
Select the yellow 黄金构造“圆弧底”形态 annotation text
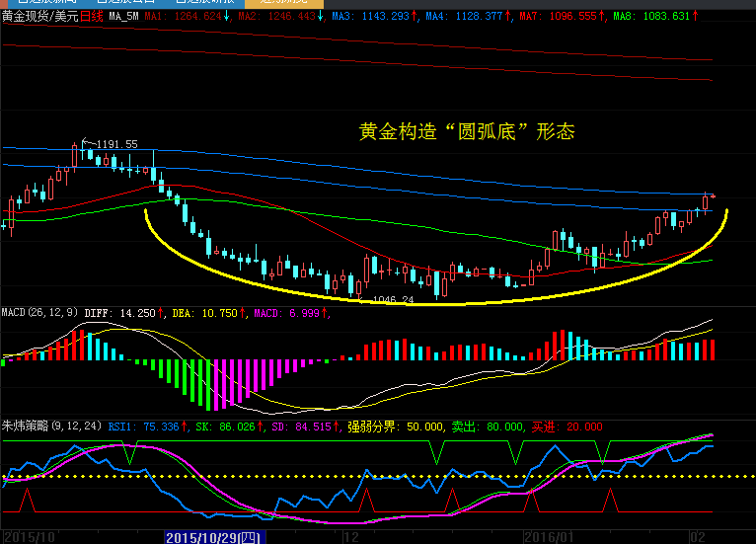pos(467,131)
